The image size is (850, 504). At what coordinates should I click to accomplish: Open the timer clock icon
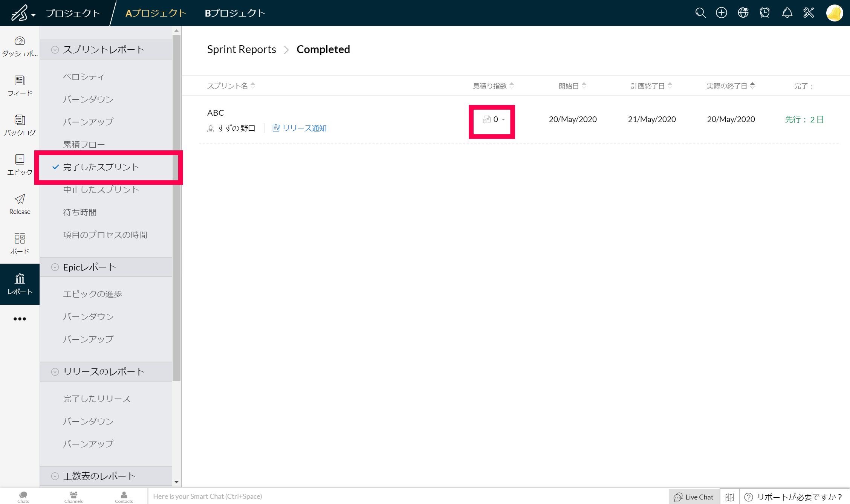pyautogui.click(x=765, y=13)
